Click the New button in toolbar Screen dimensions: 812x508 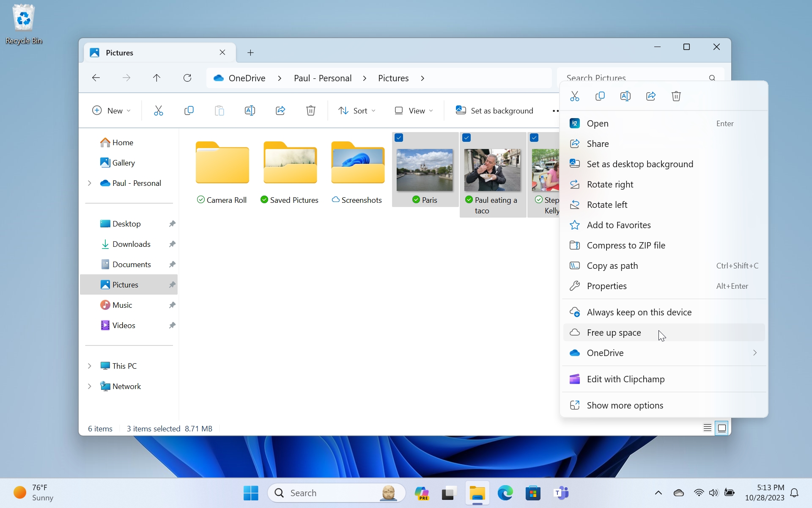[x=111, y=110]
